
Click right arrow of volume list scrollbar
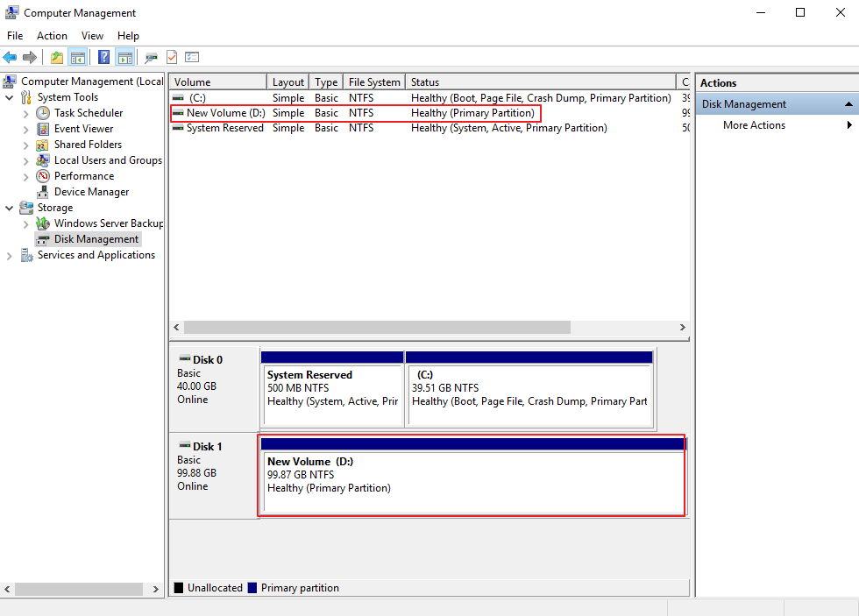coord(682,328)
